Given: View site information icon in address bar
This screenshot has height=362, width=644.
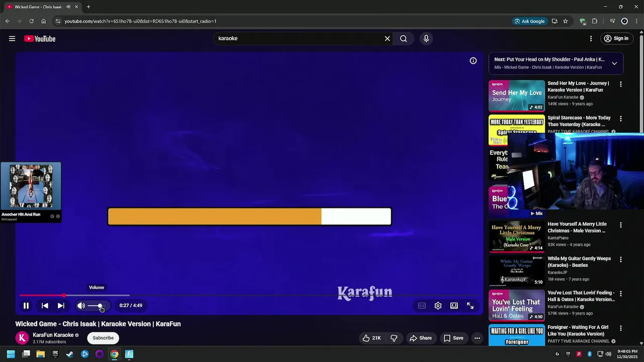Looking at the screenshot, I should 58,21.
